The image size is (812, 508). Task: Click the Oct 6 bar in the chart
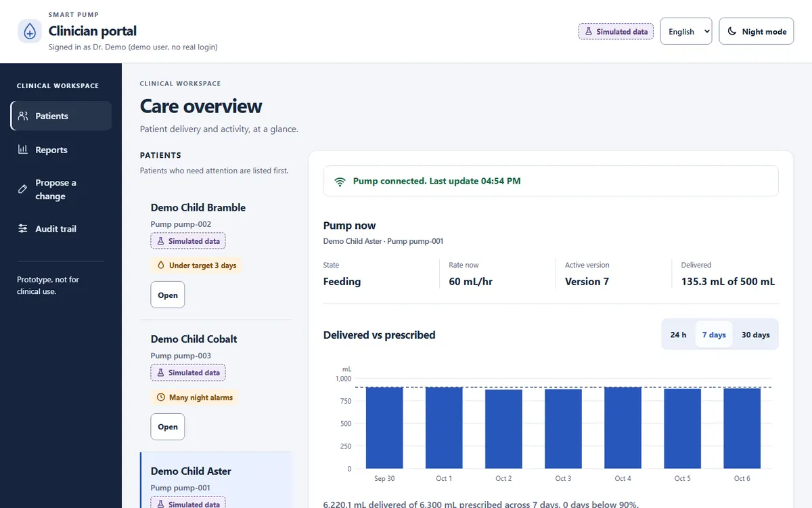click(742, 428)
